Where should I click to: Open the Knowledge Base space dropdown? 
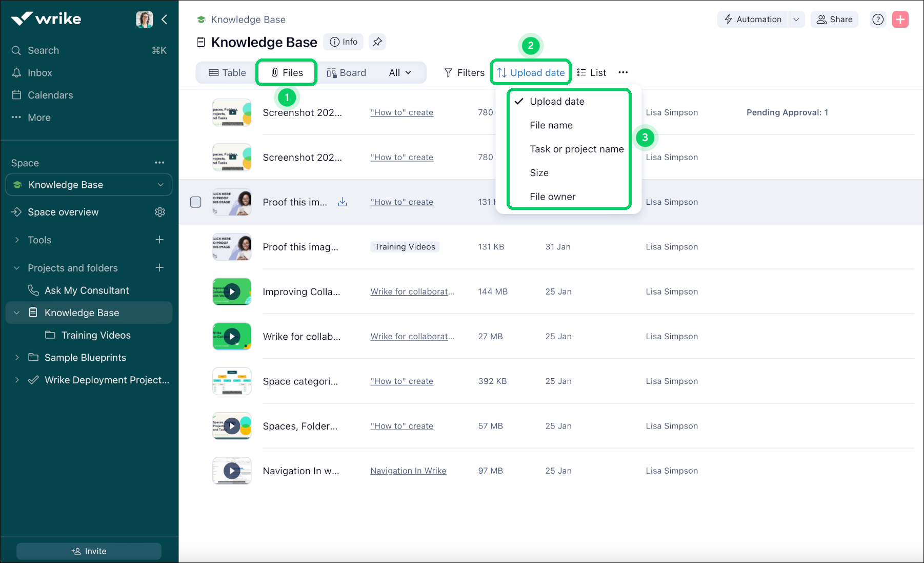pos(161,185)
